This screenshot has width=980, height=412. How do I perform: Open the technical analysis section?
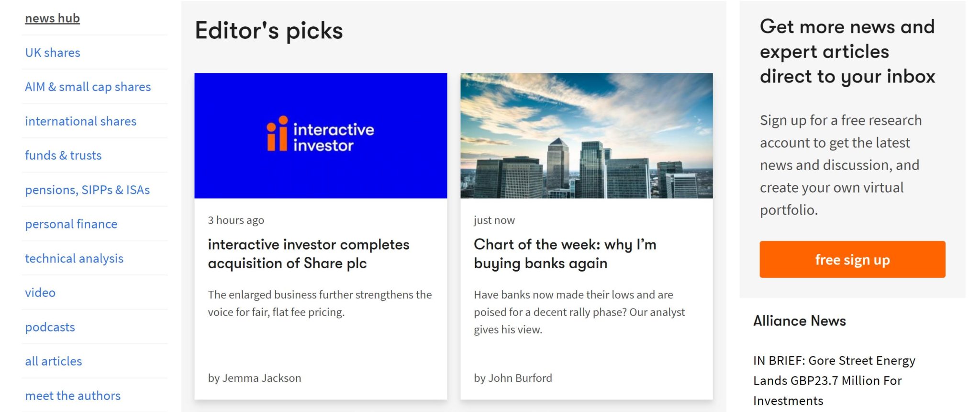(74, 258)
